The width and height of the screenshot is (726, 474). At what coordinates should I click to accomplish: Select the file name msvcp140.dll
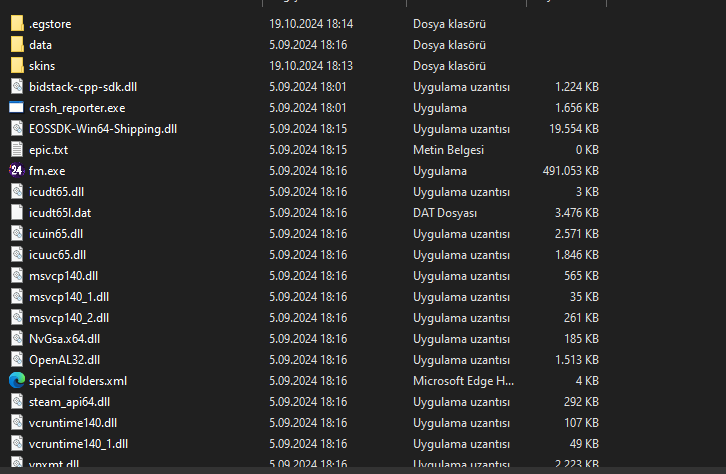tap(63, 276)
